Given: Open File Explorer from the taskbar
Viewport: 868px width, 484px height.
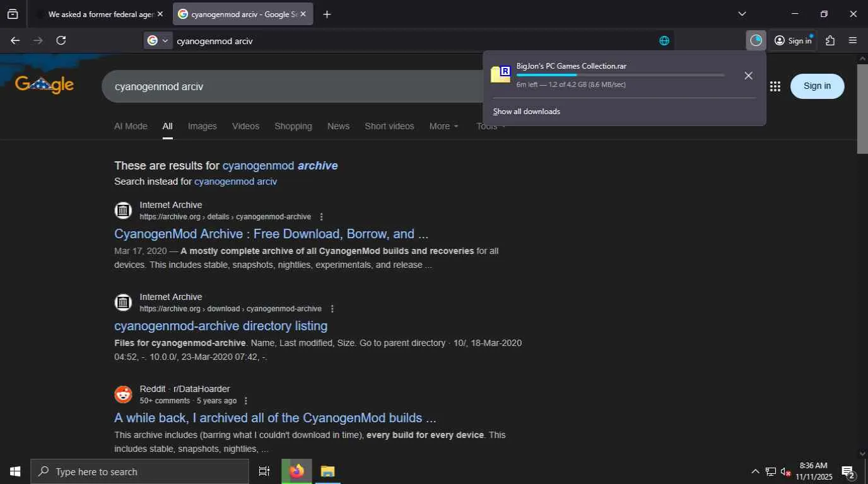Looking at the screenshot, I should 327,471.
